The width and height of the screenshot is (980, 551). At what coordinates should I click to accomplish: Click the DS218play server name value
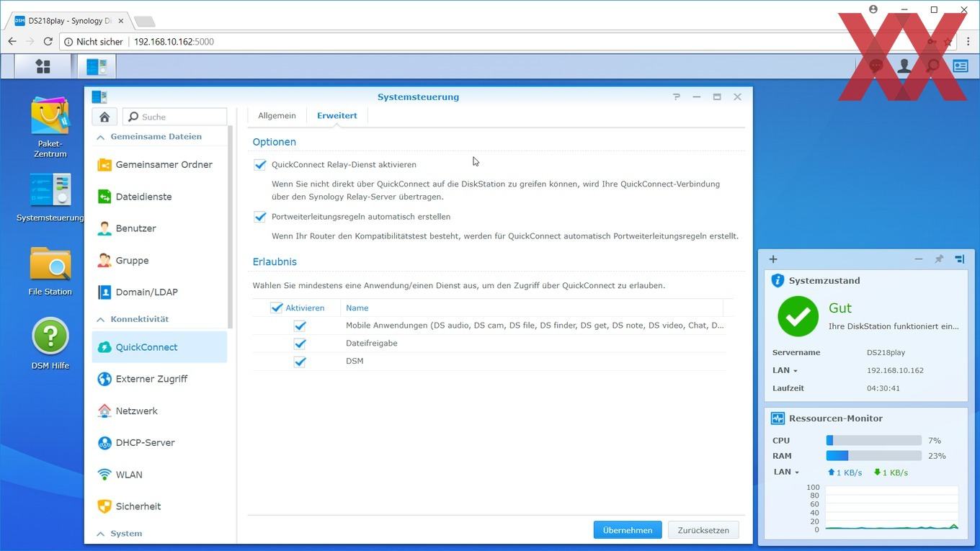coord(886,353)
